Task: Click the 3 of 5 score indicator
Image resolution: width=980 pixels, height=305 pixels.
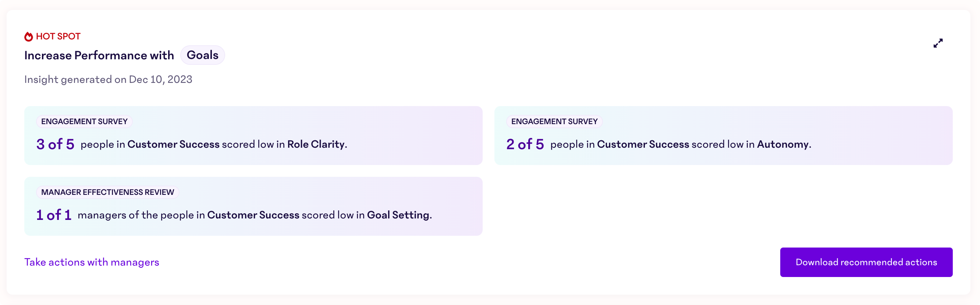Action: coord(55,144)
